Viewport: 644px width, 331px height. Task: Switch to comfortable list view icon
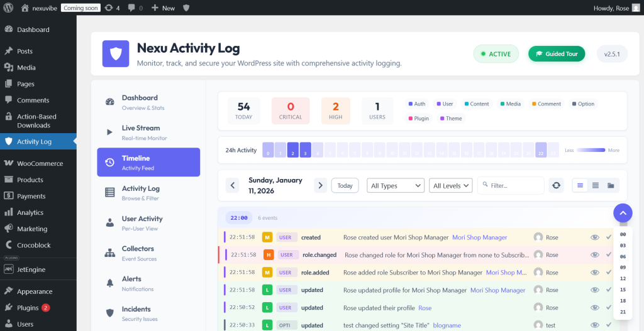pyautogui.click(x=580, y=185)
